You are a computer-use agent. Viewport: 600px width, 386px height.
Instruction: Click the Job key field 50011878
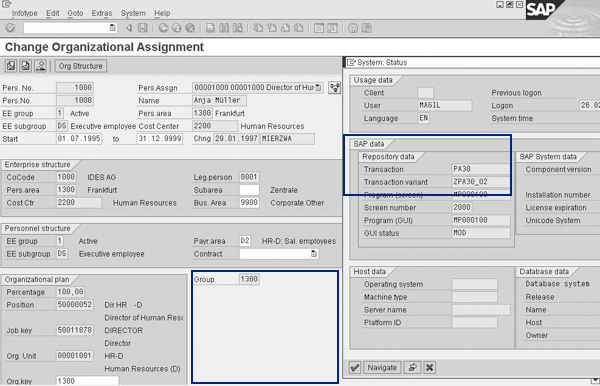(x=75, y=330)
